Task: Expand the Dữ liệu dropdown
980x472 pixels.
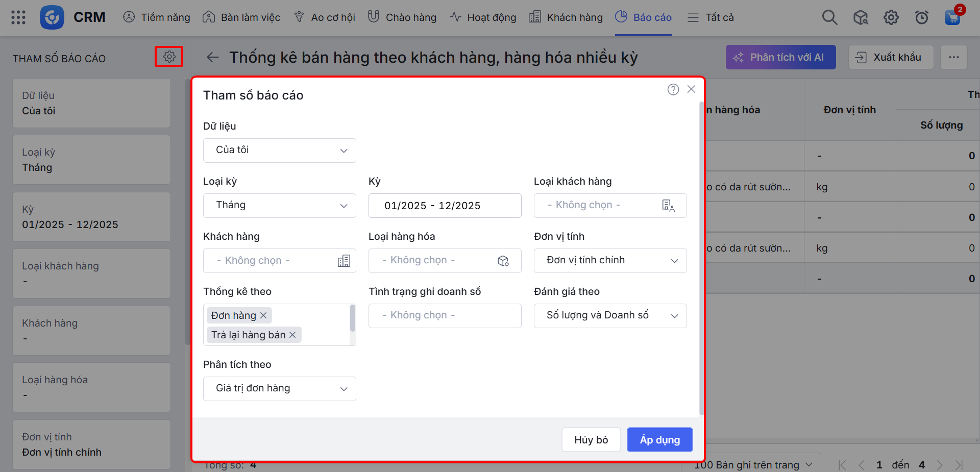Action: tap(279, 151)
